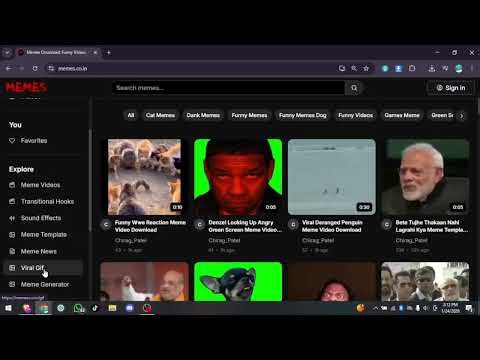The image size is (480, 360).
Task: Select the Funny Memes category chip
Action: tap(249, 115)
